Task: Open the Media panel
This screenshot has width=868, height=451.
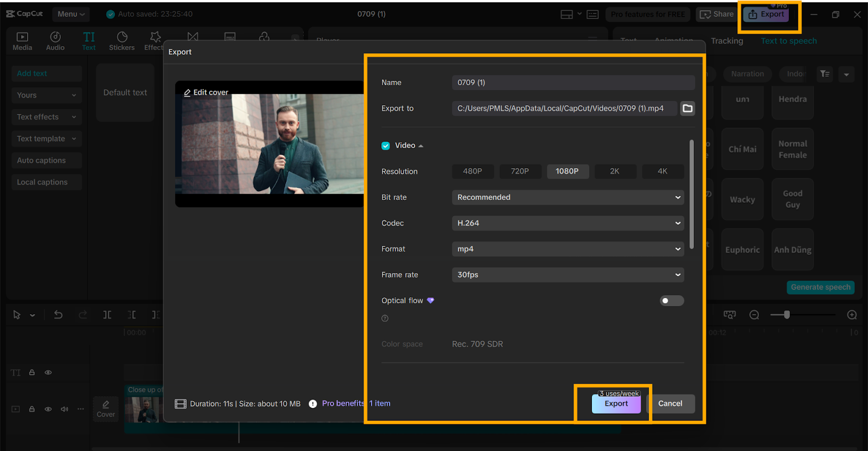Action: pyautogui.click(x=22, y=41)
